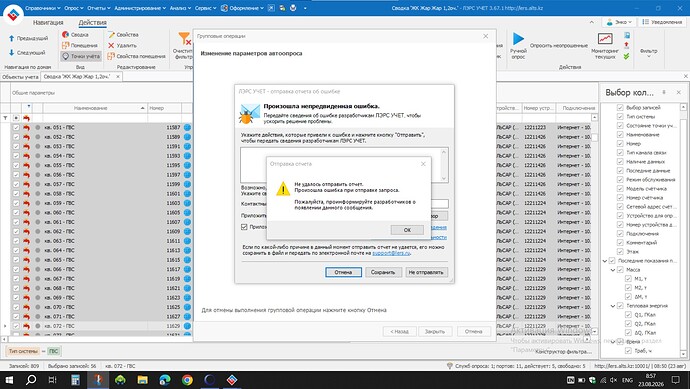The width and height of the screenshot is (690, 389).
Task: Toggle the Комментарий column checkbox
Action: click(620, 242)
